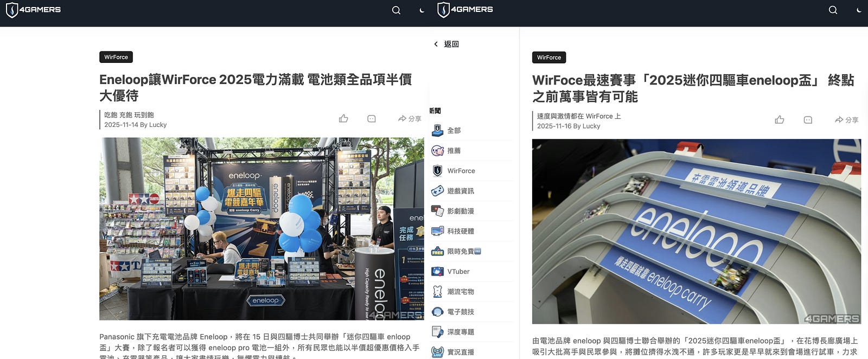
Task: Click the WirFoce最速賽事 headline
Action: (x=693, y=88)
